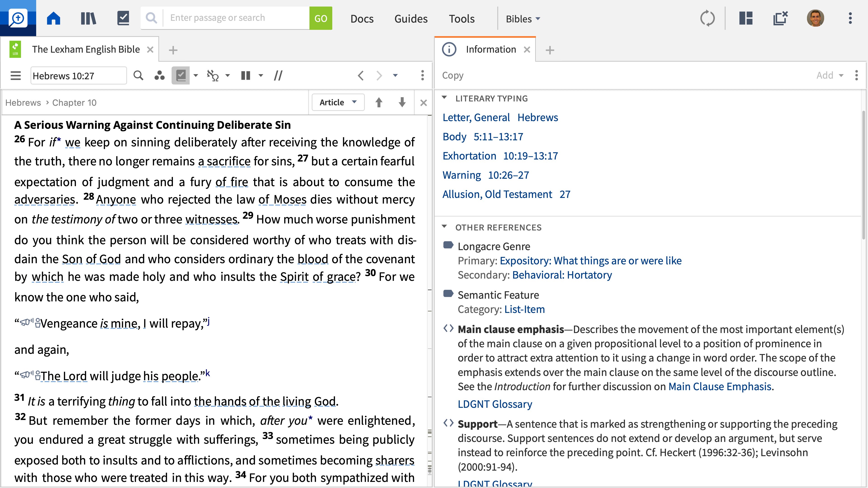Close the Information tab
This screenshot has height=488, width=868.
tap(527, 50)
